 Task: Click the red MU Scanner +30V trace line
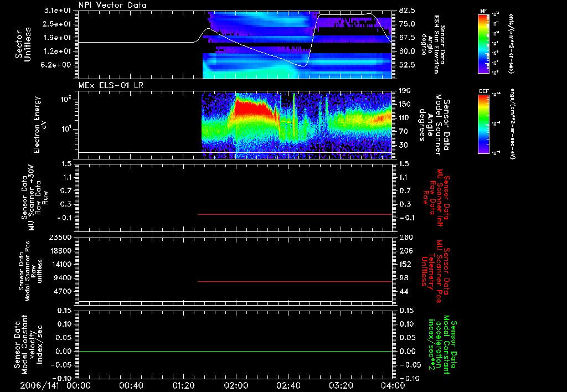(295, 214)
